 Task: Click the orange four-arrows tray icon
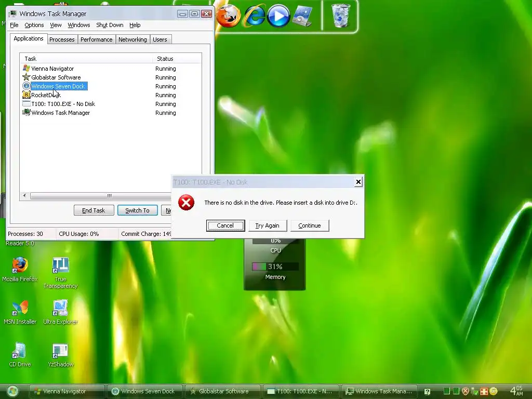pos(484,391)
